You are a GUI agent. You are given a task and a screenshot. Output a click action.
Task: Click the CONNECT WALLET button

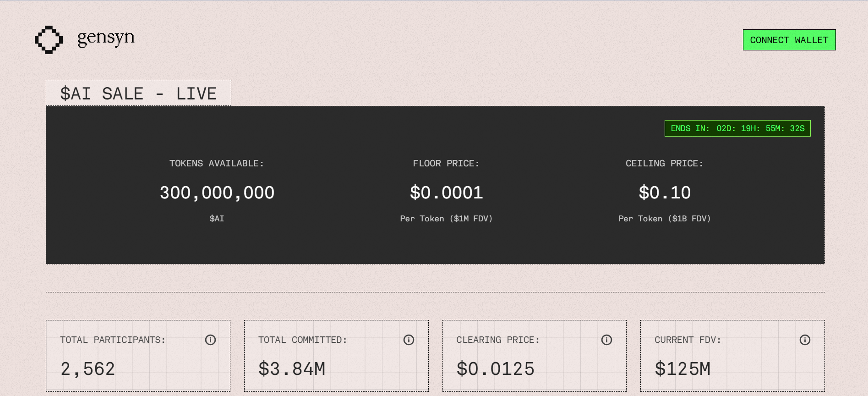tap(789, 39)
